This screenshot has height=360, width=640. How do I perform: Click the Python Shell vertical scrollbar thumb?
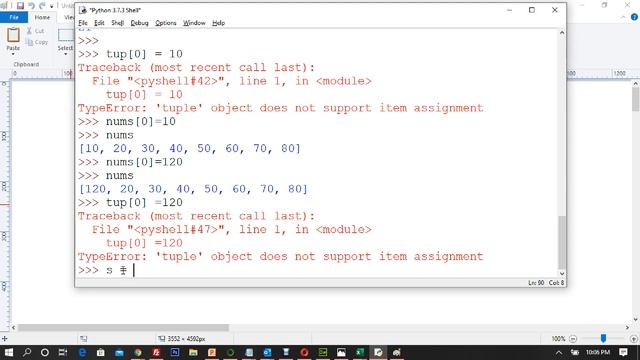coord(562,242)
